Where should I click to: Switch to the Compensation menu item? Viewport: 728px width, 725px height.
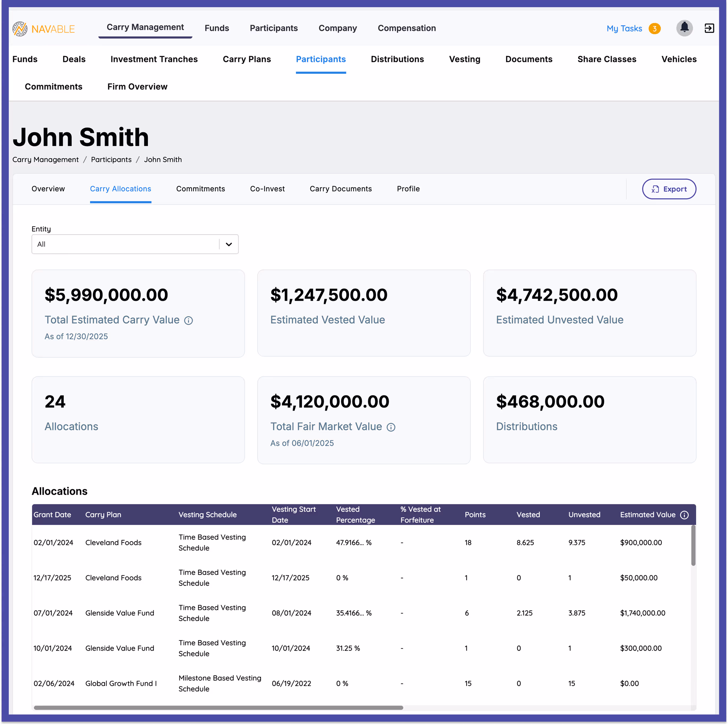point(406,28)
